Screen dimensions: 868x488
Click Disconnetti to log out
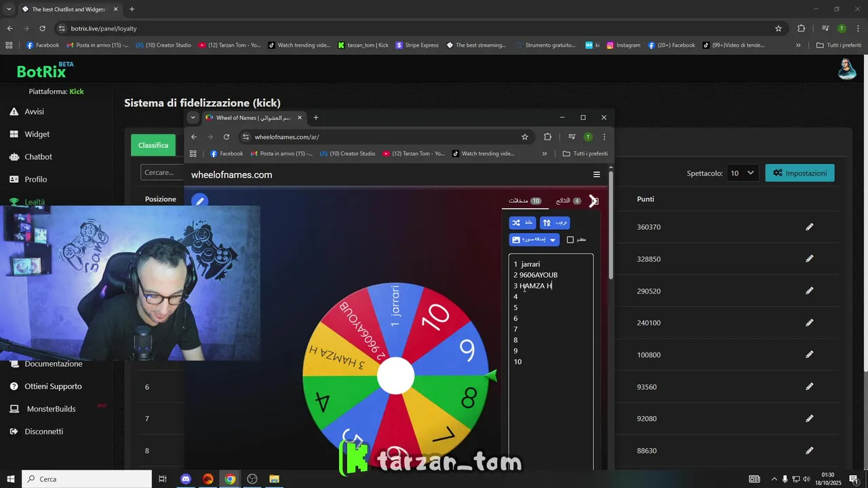[x=36, y=431]
